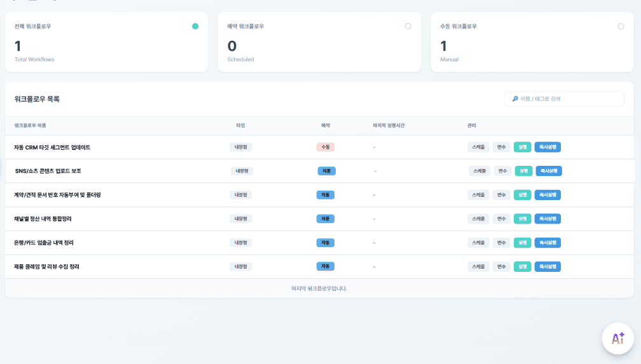Toggle 자동 badge for 제품 클레임 및 리뷰 수집

tap(325, 266)
